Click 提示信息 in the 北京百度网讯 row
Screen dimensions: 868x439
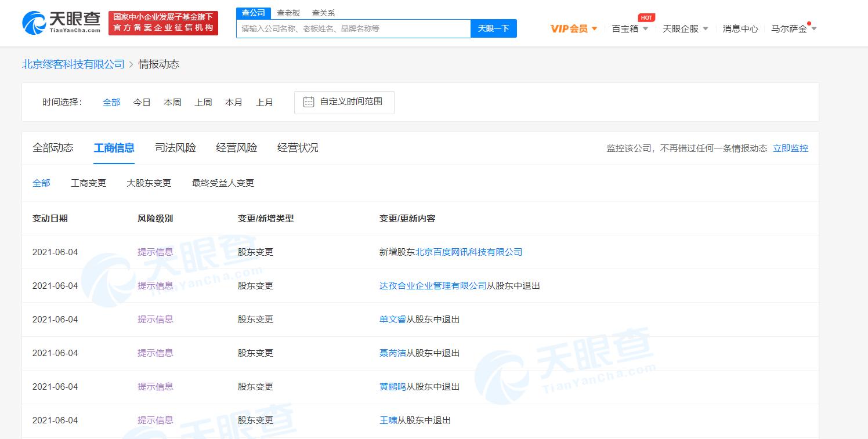click(155, 252)
